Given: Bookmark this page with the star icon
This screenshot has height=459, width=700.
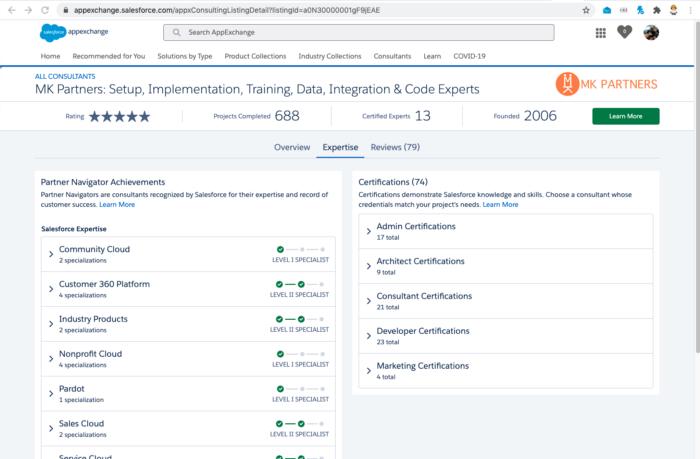Looking at the screenshot, I should tap(586, 9).
